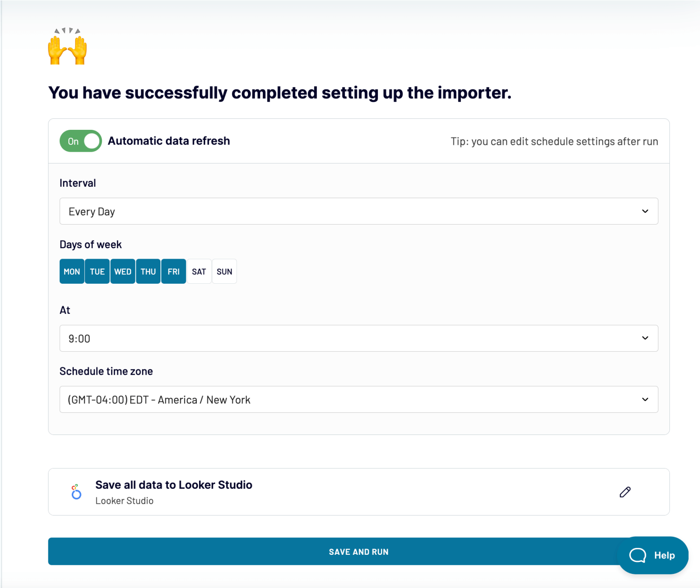Enable SAT in days of week
This screenshot has width=700, height=588.
point(199,271)
